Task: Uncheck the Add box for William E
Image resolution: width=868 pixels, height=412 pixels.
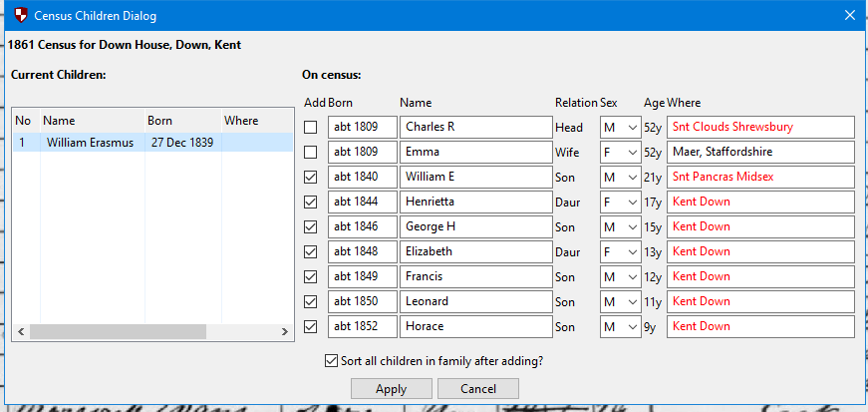Action: point(312,178)
